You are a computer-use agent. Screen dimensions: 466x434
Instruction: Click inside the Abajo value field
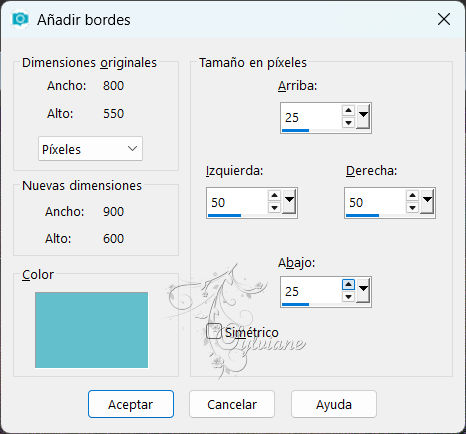(311, 291)
